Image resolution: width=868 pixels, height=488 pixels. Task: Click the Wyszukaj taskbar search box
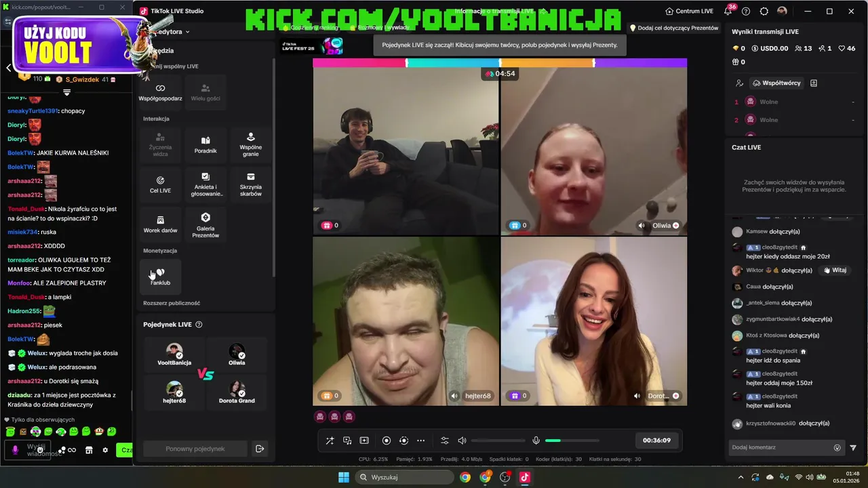[x=404, y=477]
